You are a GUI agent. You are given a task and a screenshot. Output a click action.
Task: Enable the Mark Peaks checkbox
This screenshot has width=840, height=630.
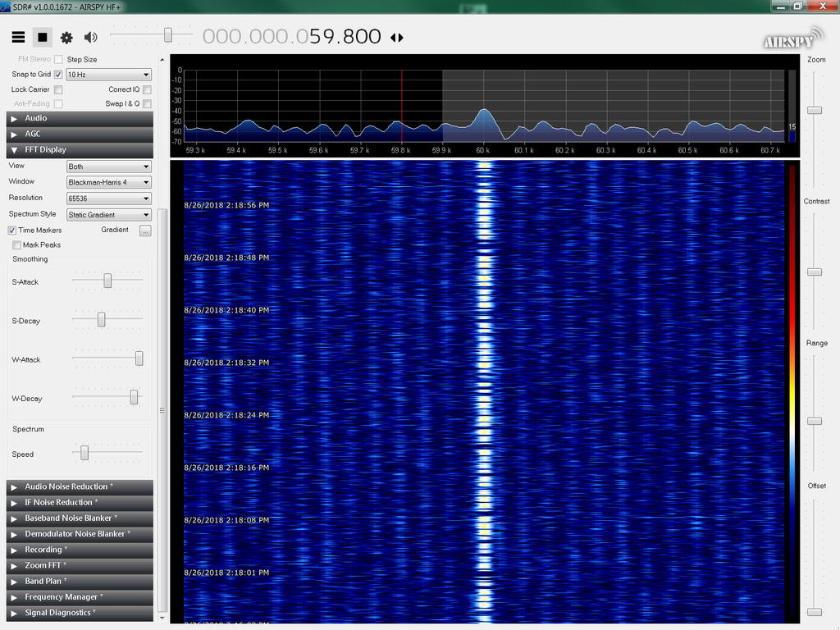coord(16,244)
